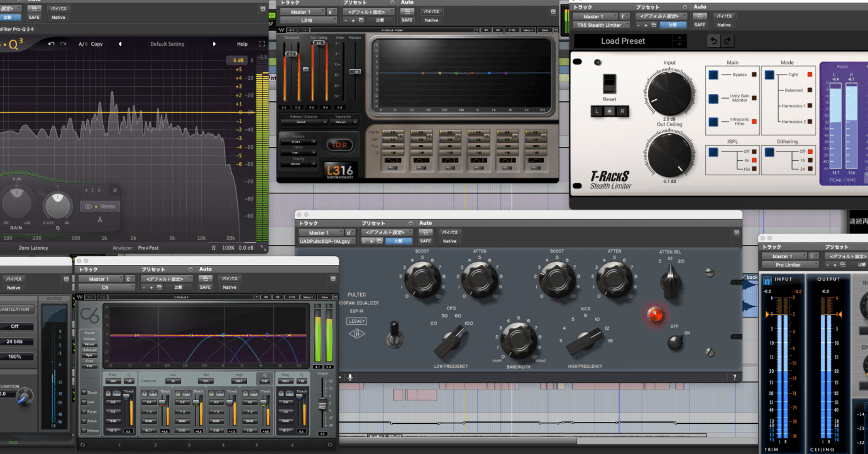
Task: Click the Avid icon on Pro Limiter
Action: click(x=767, y=282)
